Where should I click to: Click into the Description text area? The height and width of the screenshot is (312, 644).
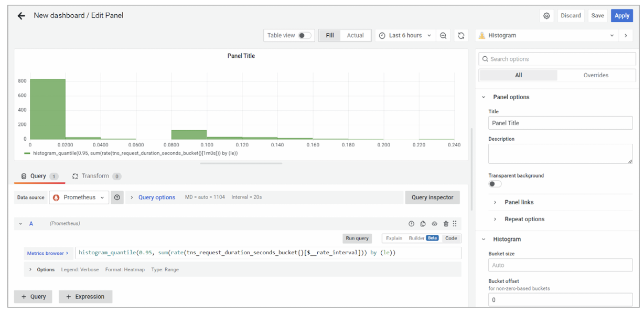pyautogui.click(x=561, y=154)
